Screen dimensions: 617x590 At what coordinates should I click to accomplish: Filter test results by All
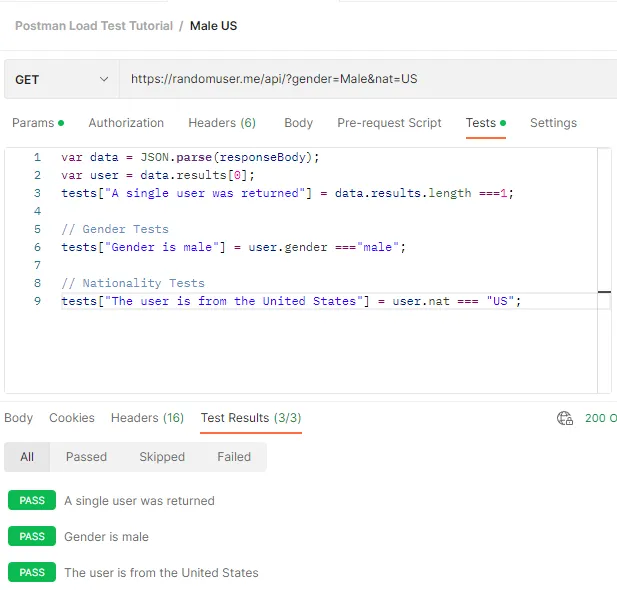point(27,457)
